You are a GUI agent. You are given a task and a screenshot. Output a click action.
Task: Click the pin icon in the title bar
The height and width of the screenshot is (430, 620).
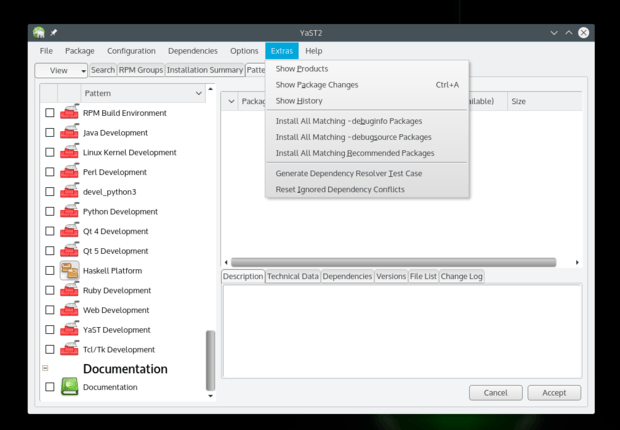click(53, 32)
